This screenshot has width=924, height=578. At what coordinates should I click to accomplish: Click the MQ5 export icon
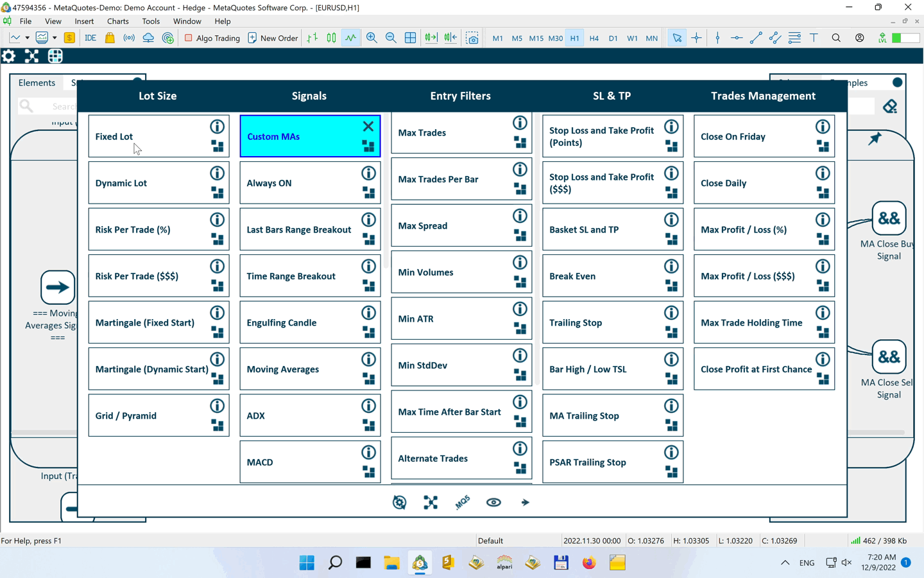pos(462,502)
